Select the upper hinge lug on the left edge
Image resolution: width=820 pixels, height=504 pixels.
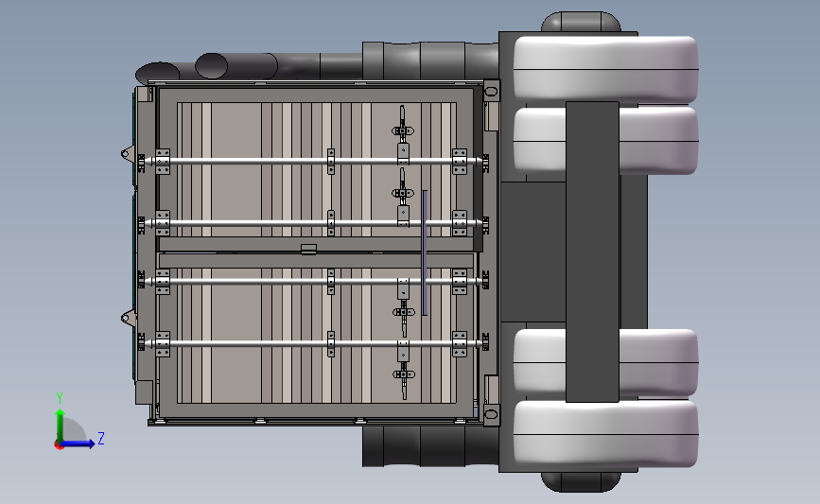127,154
